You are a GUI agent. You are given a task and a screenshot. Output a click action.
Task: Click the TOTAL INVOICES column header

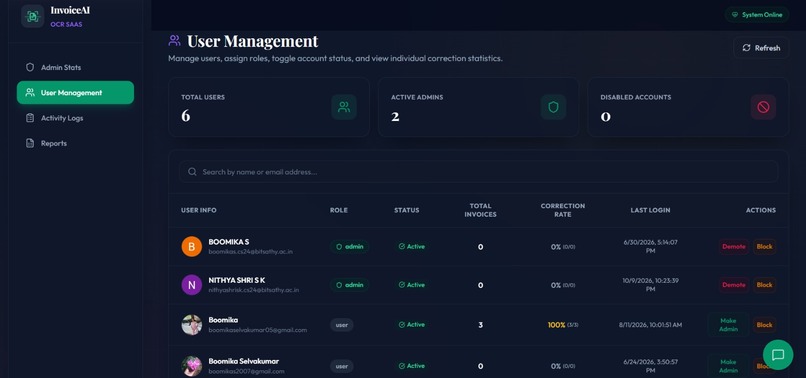tap(481, 210)
